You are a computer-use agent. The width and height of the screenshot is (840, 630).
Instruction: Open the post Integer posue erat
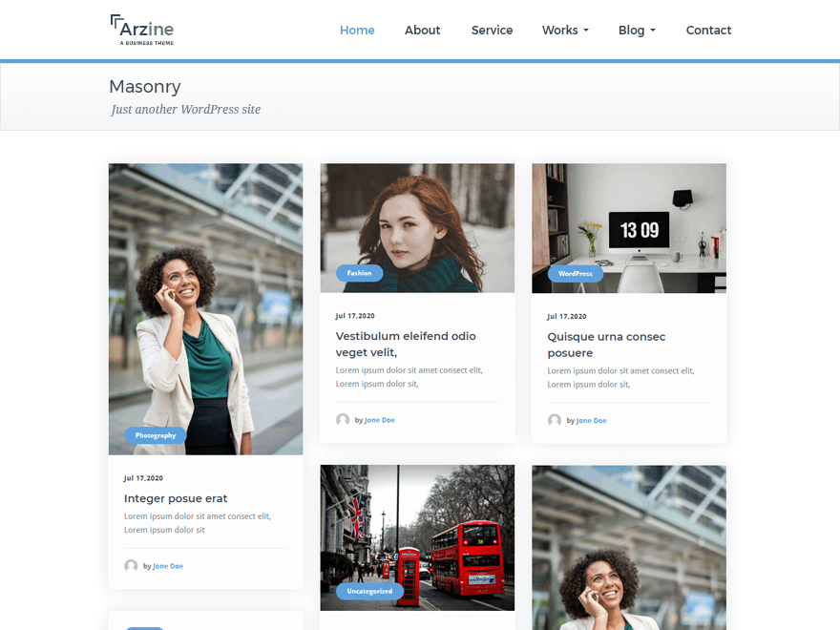[x=176, y=497]
